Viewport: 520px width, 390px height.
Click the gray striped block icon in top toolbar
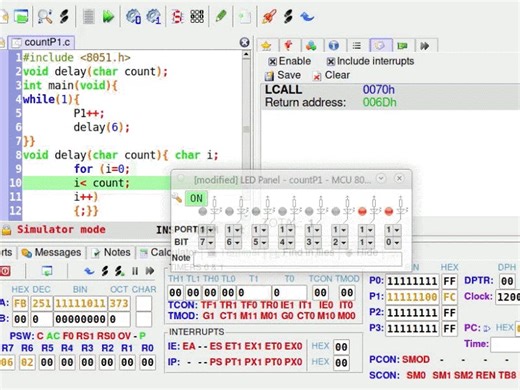click(89, 16)
